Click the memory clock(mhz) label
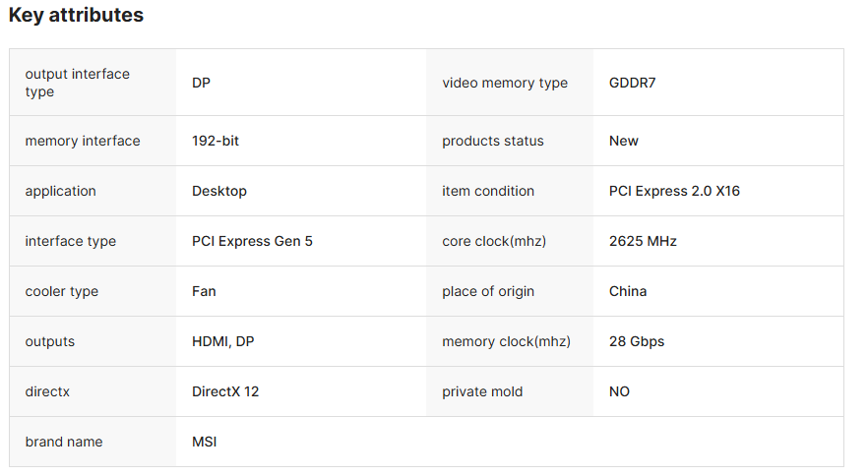Screen dimensions: 868x476 pyautogui.click(x=506, y=341)
